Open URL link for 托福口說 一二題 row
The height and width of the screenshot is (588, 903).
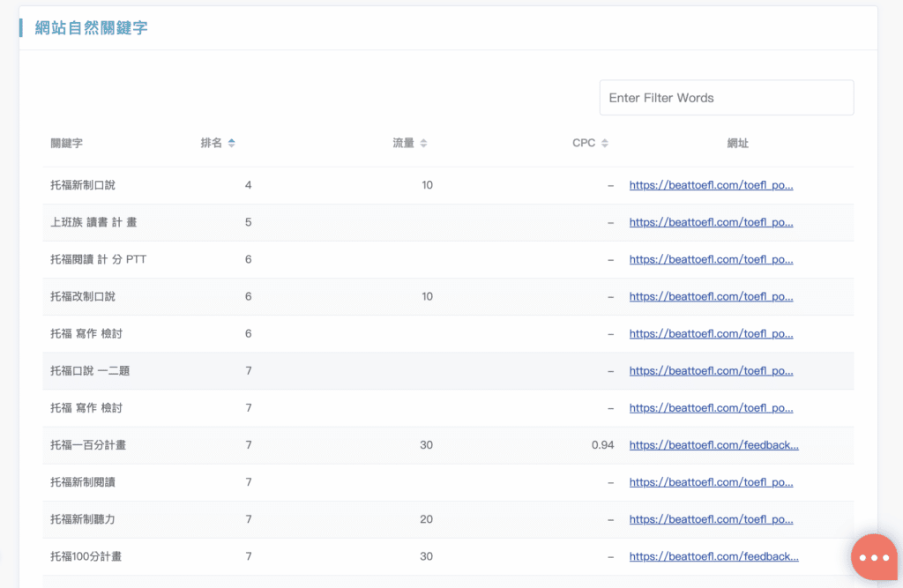click(x=711, y=371)
